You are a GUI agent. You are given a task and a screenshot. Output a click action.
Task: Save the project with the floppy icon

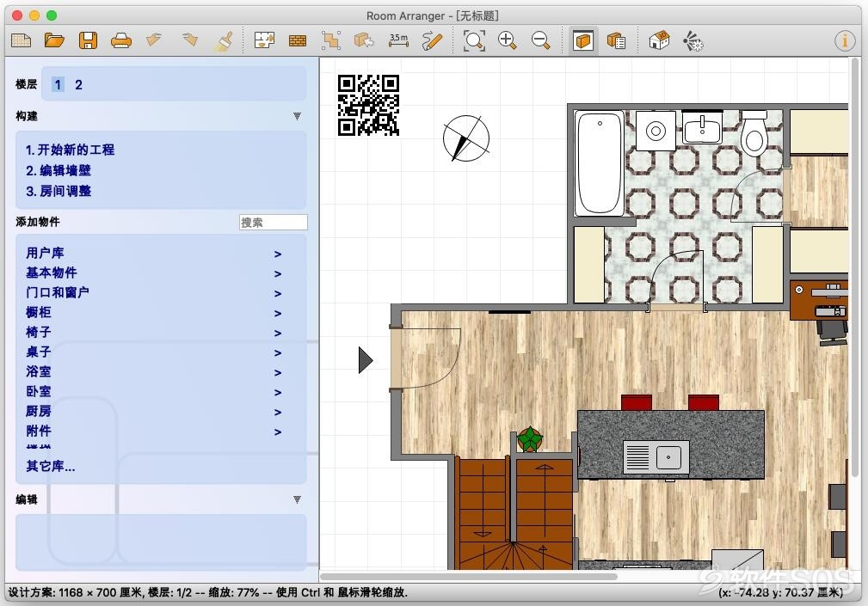click(88, 40)
